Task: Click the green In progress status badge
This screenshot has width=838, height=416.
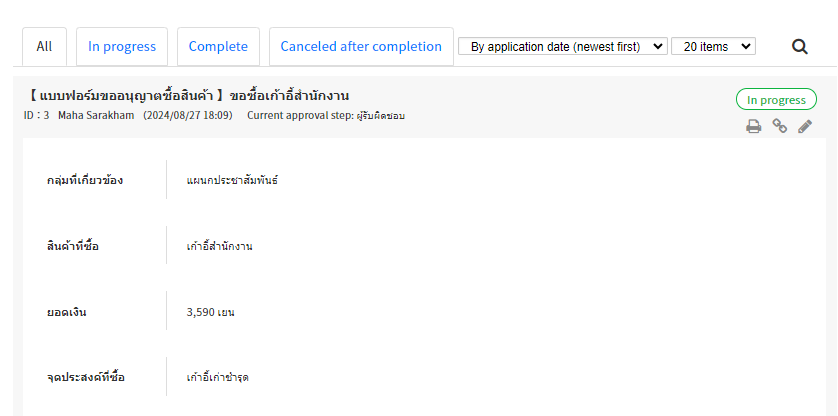Action: [x=776, y=100]
